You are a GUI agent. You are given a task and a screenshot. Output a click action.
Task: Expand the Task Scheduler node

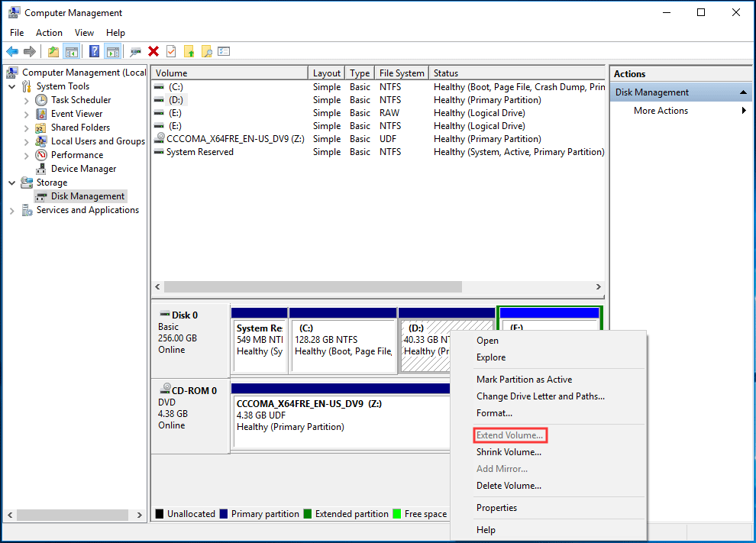27,100
